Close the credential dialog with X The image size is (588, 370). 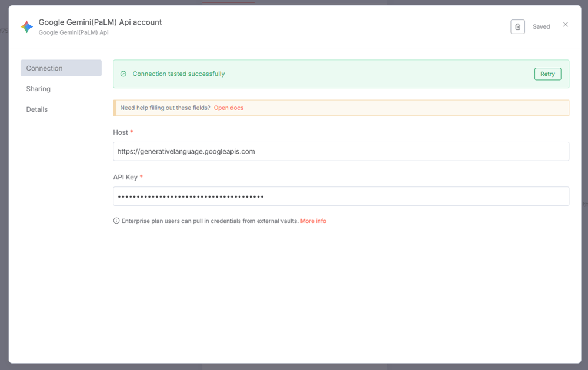(566, 25)
